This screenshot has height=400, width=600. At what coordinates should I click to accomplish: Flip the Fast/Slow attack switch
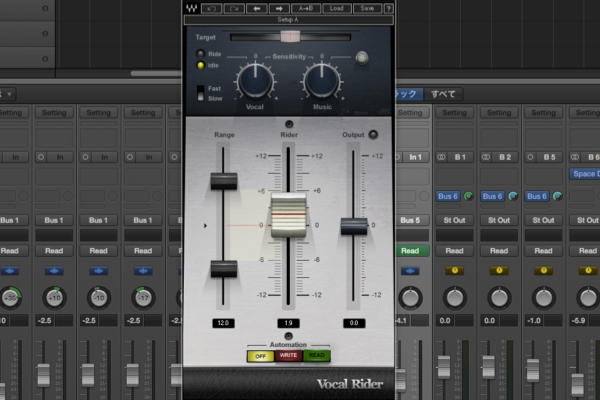(x=201, y=93)
